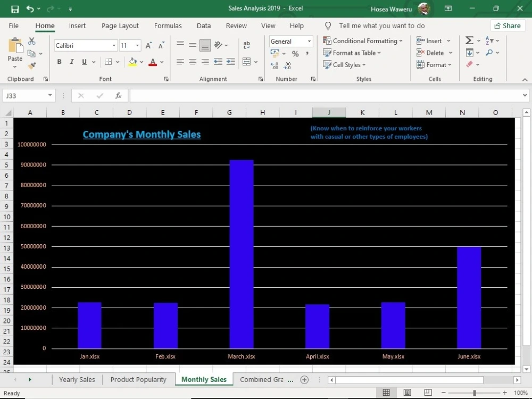Open the Yearly Sales sheet tab
This screenshot has height=399, width=532.
tap(77, 379)
